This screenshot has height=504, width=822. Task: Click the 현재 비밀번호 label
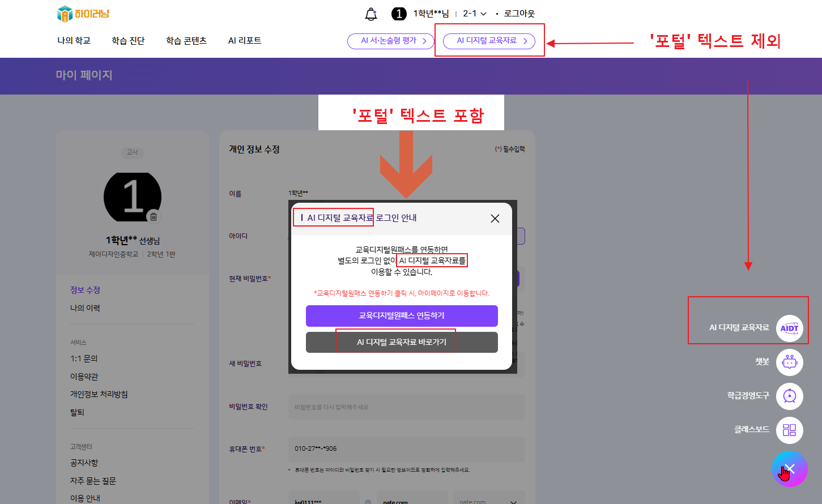250,279
